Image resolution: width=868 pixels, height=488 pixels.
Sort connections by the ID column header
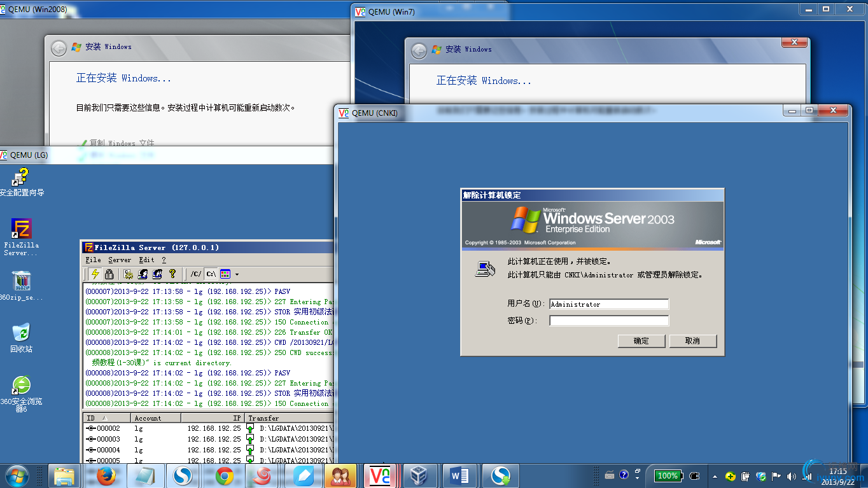tap(107, 418)
